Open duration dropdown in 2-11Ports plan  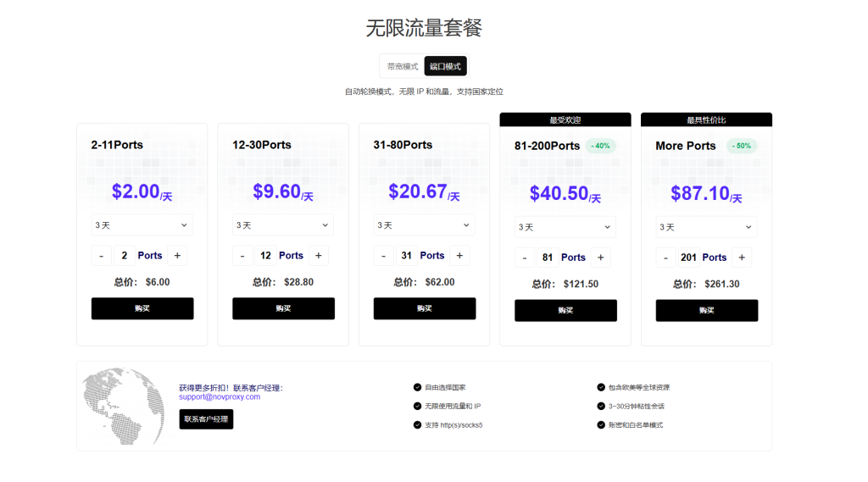(142, 225)
